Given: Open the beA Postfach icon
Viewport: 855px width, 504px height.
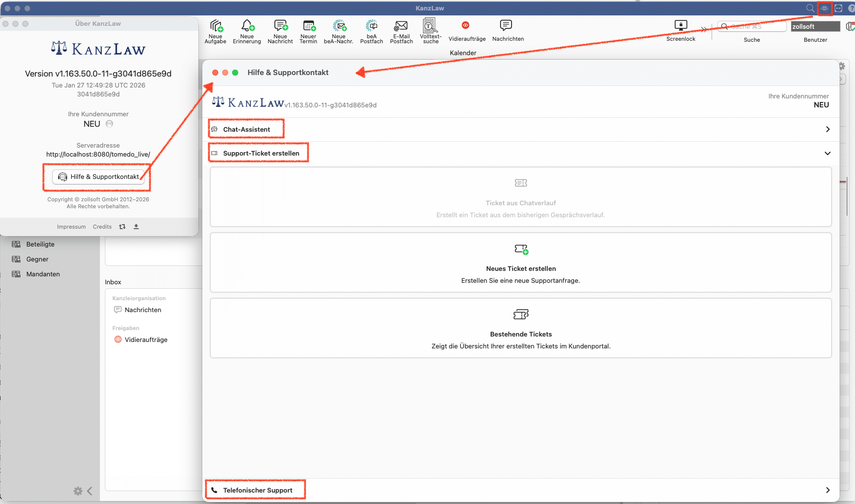Looking at the screenshot, I should point(371,26).
